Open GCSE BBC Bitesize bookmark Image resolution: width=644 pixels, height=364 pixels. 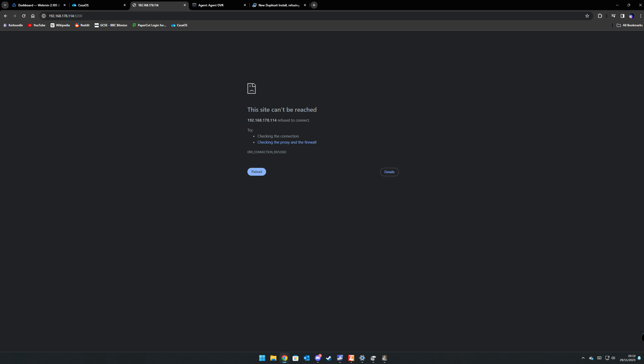(x=111, y=25)
